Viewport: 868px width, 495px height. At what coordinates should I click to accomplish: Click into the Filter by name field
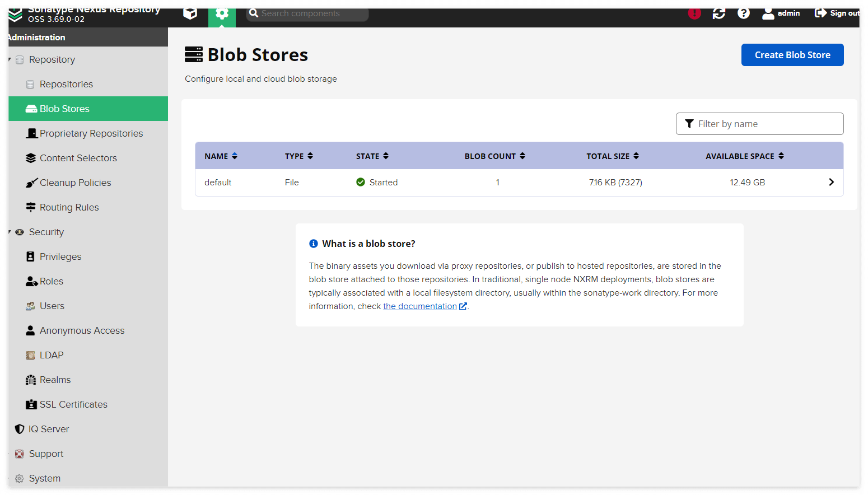[760, 124]
